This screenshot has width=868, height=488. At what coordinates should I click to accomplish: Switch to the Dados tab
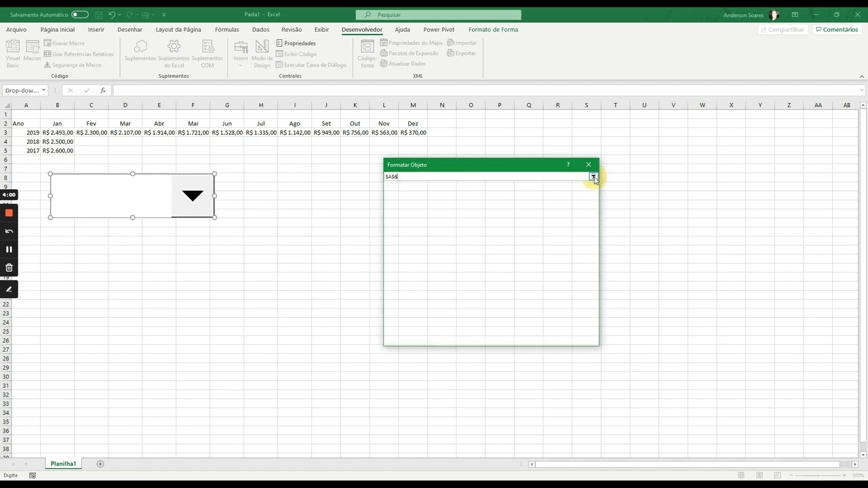click(x=260, y=29)
